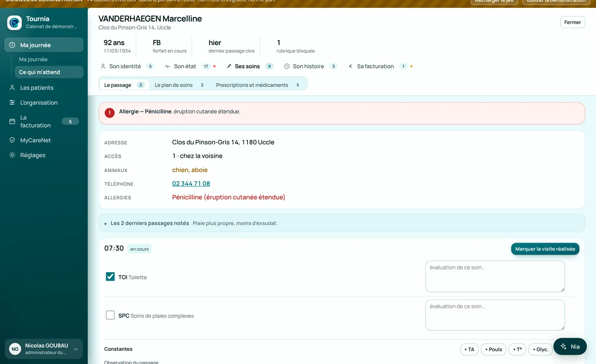Click the Ses soins syringe icon
Viewport: 596px width, 364px height.
(x=229, y=66)
